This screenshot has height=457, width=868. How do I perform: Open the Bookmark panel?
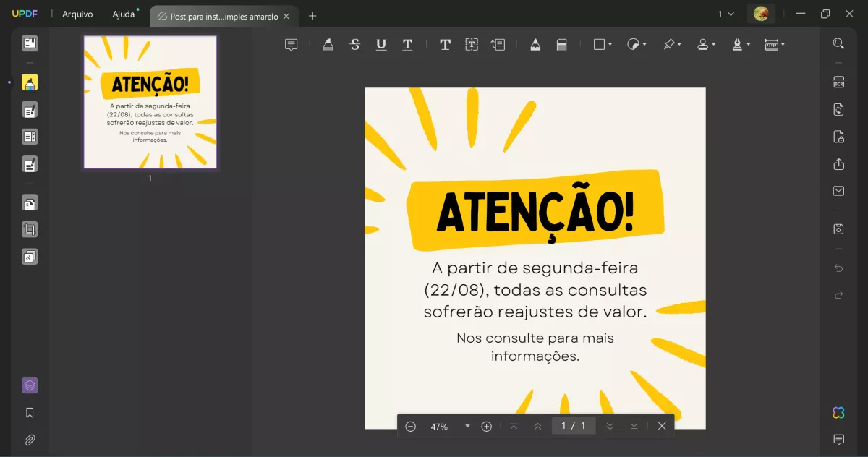point(30,412)
